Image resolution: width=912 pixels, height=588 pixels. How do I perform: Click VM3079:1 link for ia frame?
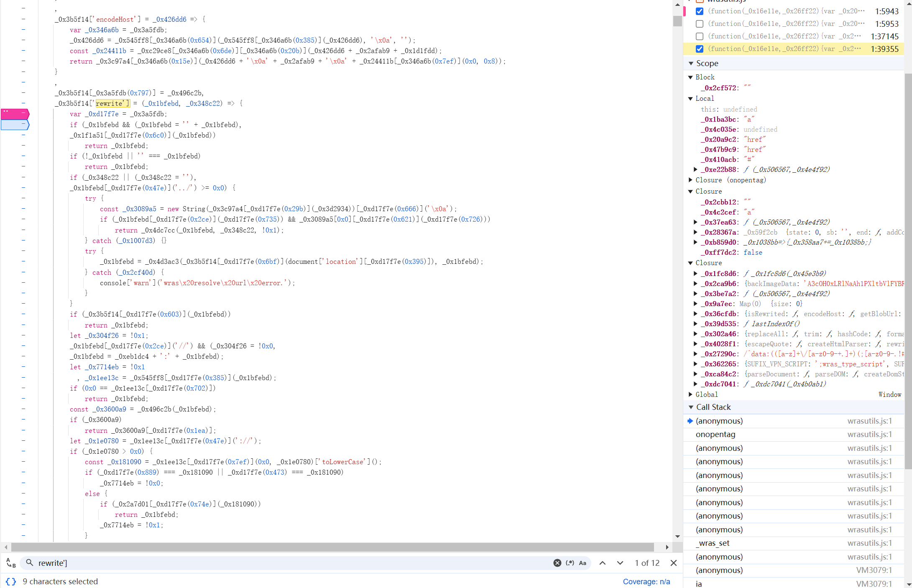(874, 584)
